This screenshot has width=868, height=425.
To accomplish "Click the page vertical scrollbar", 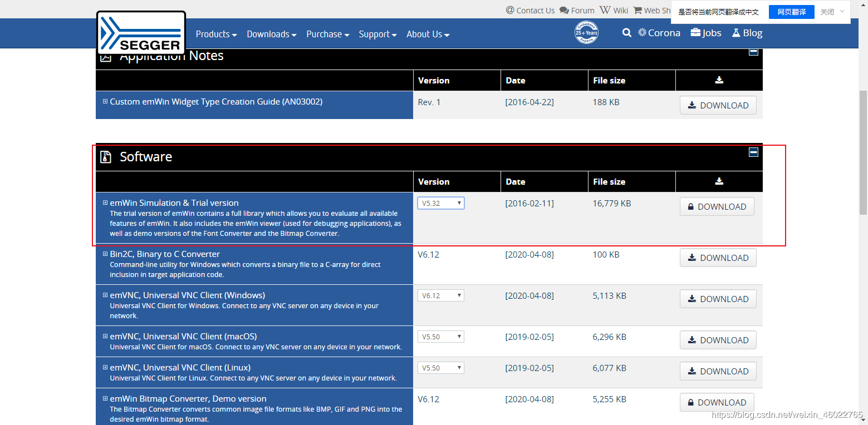I will (x=863, y=151).
